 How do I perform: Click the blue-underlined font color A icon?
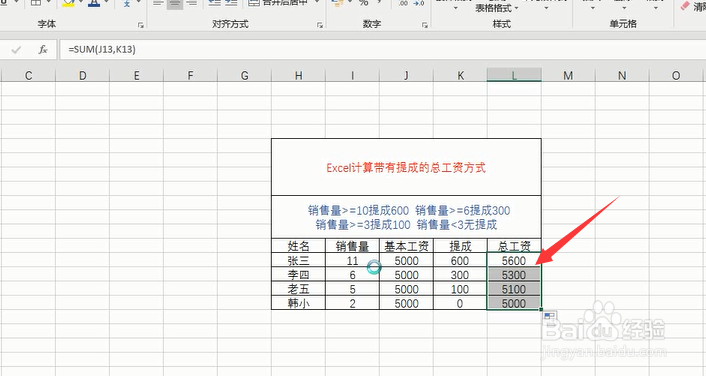94,4
